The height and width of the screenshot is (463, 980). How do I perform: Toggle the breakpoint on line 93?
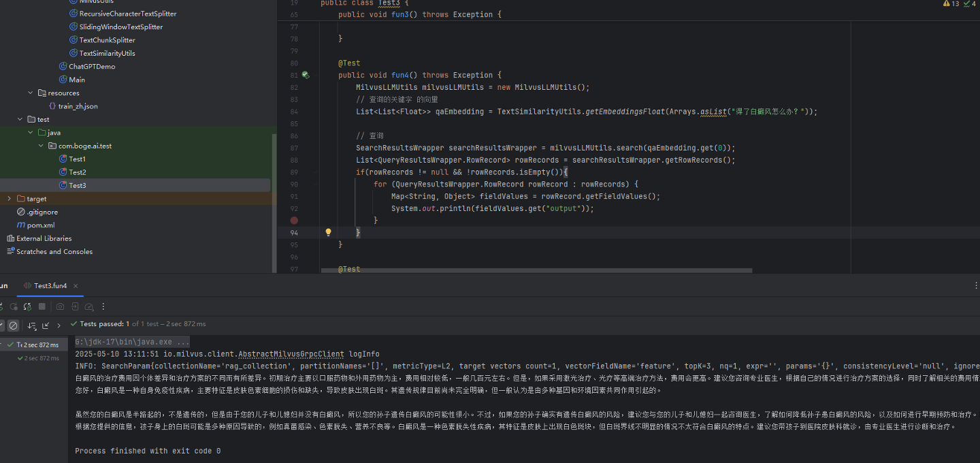294,221
